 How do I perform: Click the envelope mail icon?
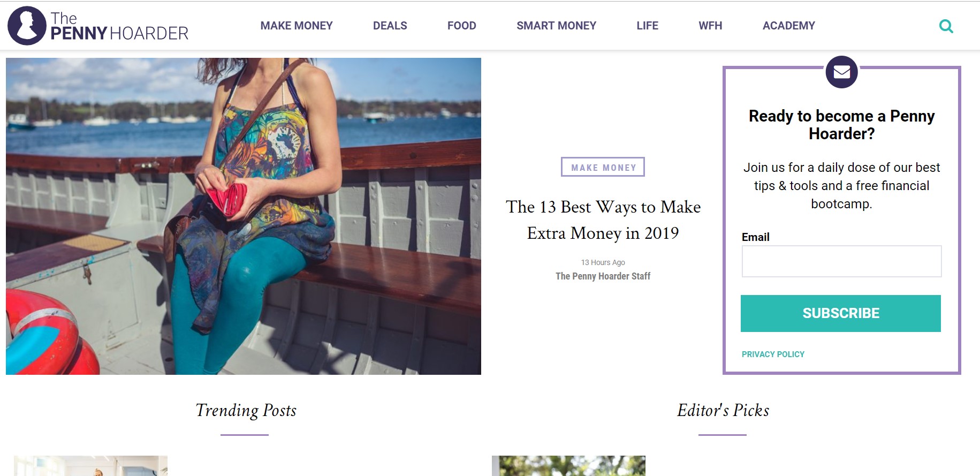[x=841, y=72]
